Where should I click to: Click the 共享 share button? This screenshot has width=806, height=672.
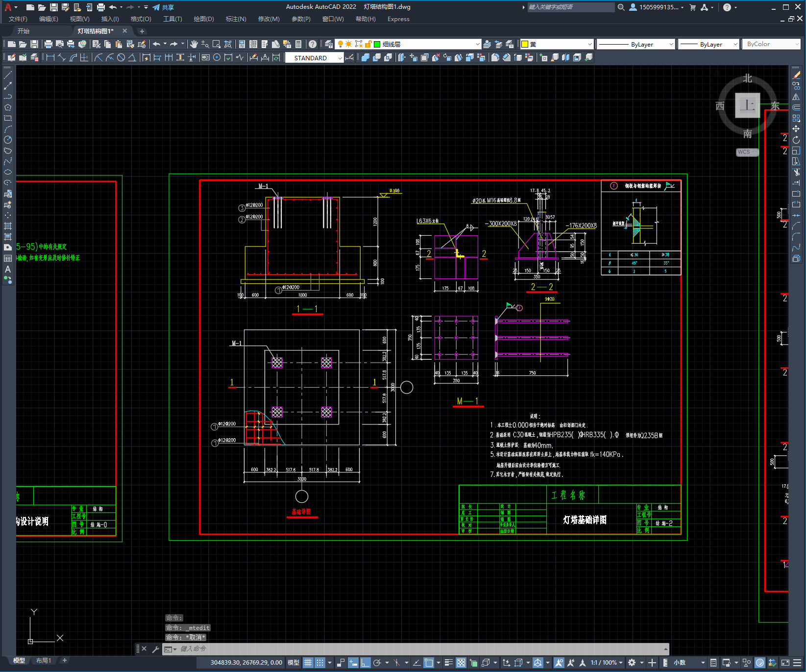[x=163, y=7]
